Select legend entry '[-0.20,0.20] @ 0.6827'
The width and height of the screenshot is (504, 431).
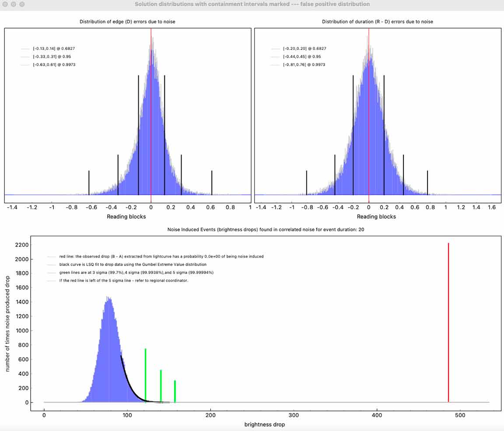pyautogui.click(x=304, y=49)
